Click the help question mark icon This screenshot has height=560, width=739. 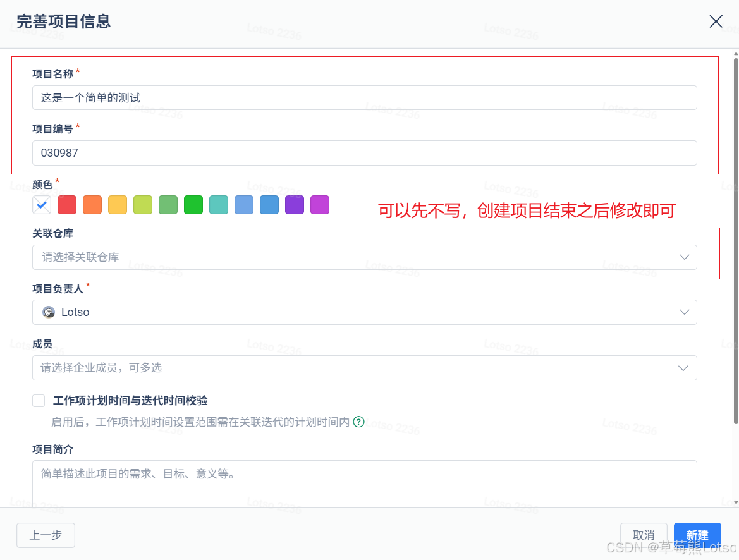358,422
